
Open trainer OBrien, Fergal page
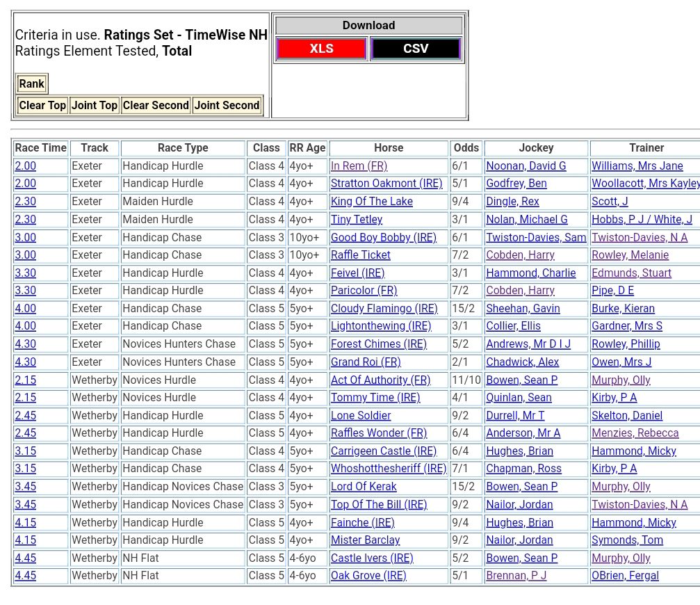coord(625,576)
